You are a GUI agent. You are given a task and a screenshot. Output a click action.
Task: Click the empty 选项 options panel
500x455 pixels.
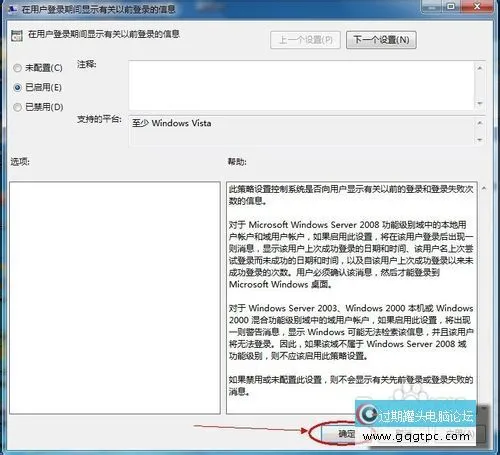[x=115, y=298]
